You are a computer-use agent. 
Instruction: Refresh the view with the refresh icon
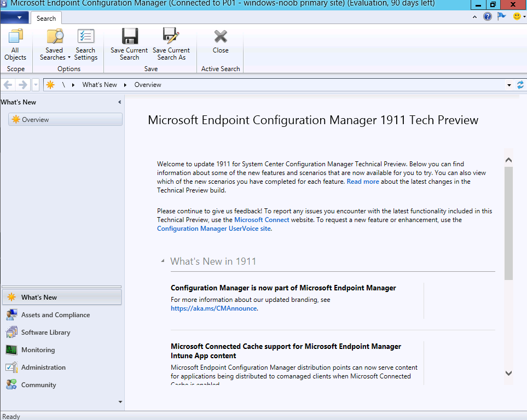[520, 85]
